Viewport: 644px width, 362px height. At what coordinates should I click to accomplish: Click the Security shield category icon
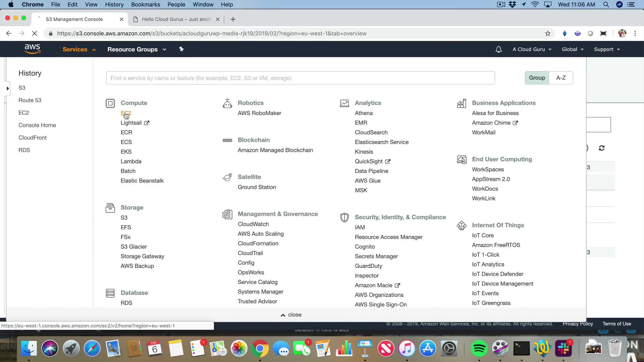click(344, 218)
